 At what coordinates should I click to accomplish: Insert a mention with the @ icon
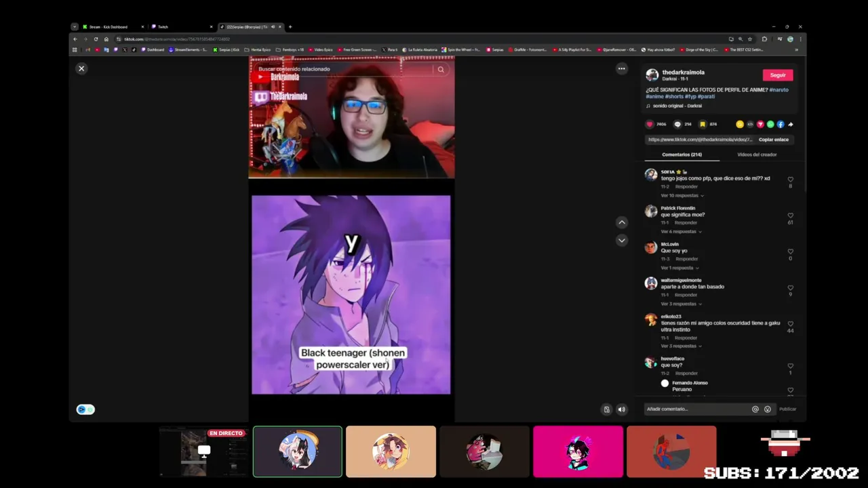coord(755,409)
